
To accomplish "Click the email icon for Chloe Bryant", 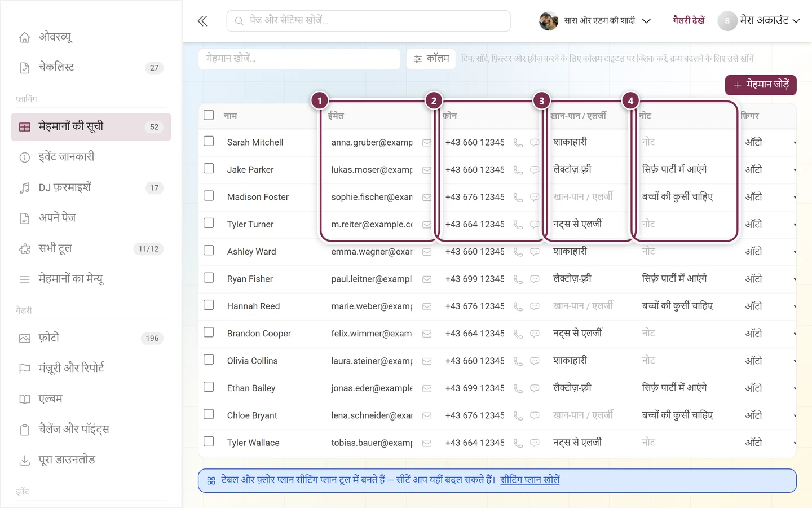I will [427, 416].
